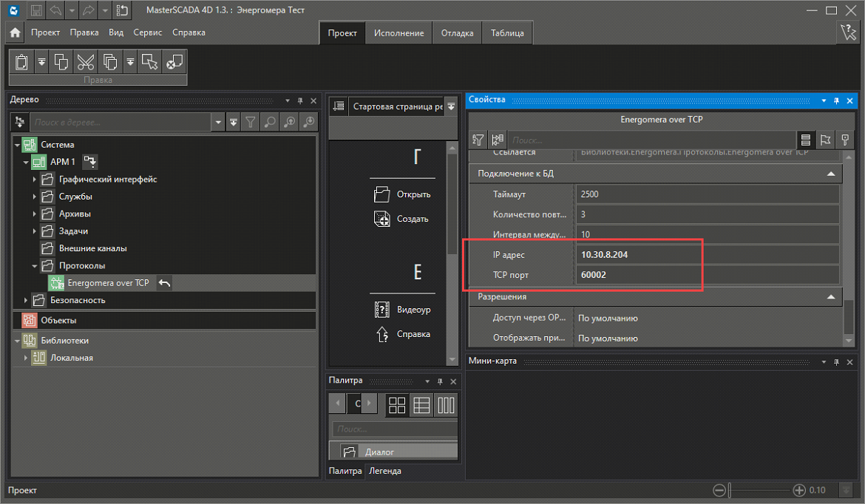Open the Сервис menu
865x504 pixels.
pos(148,33)
